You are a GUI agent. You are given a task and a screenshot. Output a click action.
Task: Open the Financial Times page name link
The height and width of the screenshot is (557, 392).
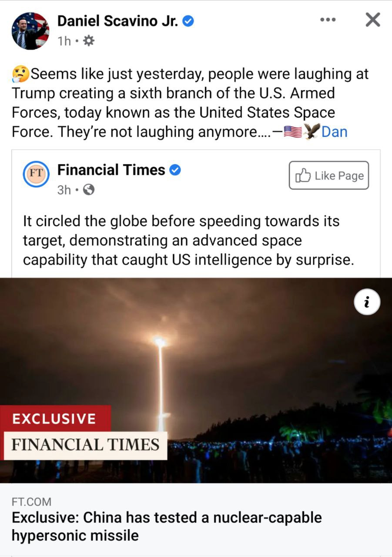(111, 170)
